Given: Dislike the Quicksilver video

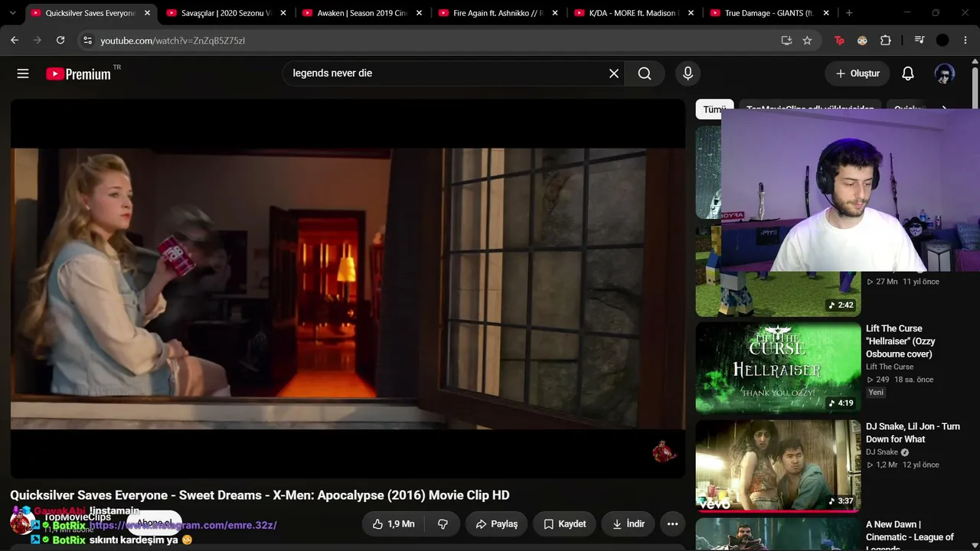Looking at the screenshot, I should 443,524.
